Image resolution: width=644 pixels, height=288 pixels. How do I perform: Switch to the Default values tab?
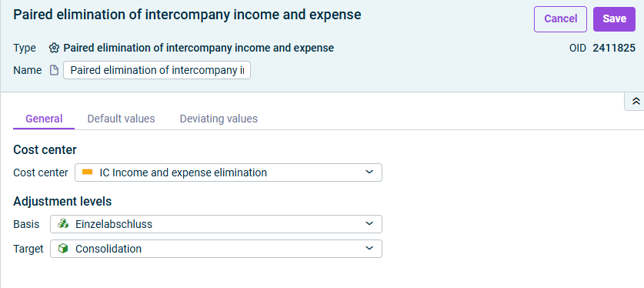click(121, 119)
